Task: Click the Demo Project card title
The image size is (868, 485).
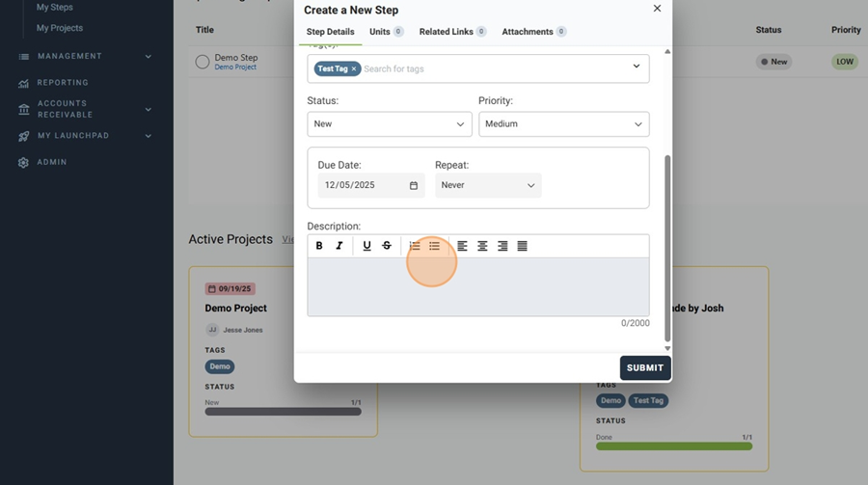Action: tap(236, 308)
